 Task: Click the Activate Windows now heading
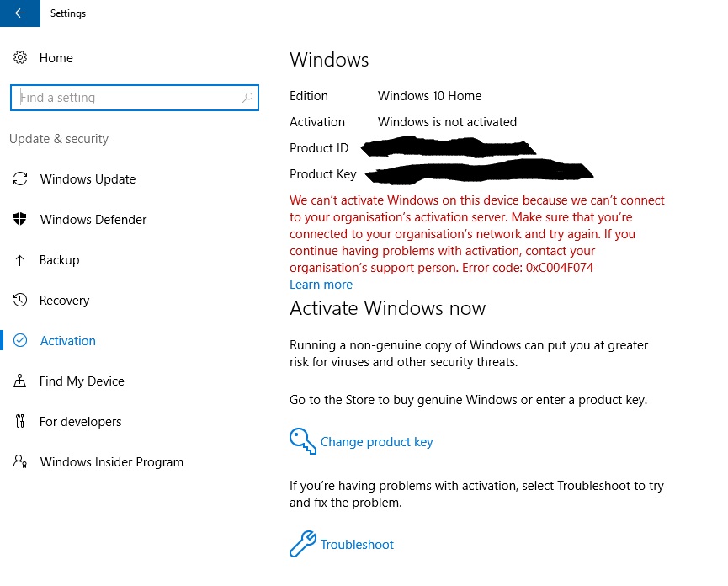coord(388,308)
